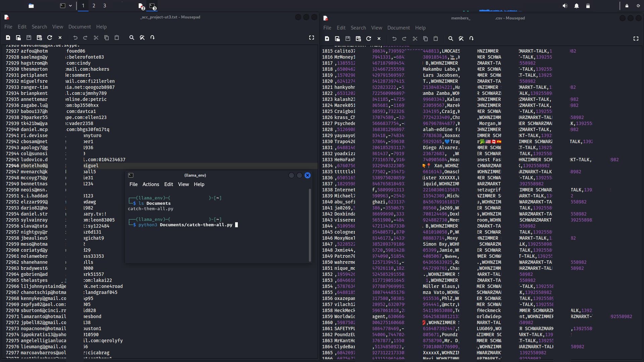The height and width of the screenshot is (362, 644).
Task: Undo last edit in left Mousepad window
Action: pos(75,38)
